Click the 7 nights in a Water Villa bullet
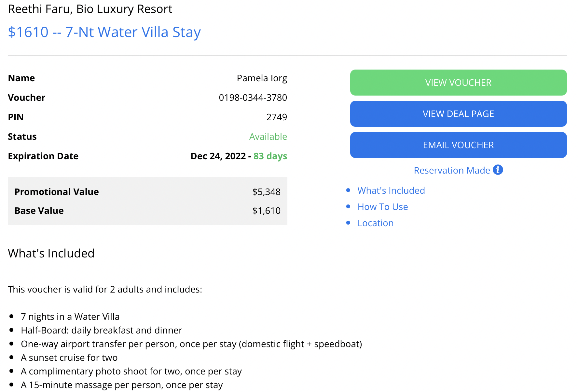The width and height of the screenshot is (578, 392). click(70, 316)
